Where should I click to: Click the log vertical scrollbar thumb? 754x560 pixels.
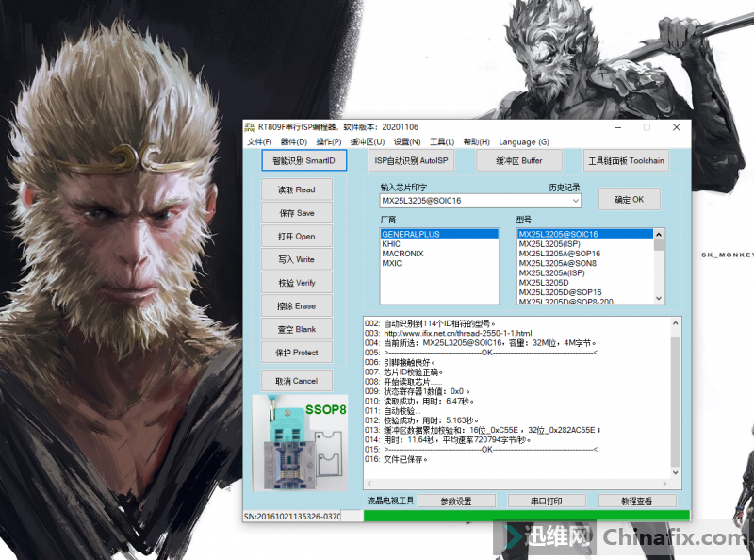(675, 402)
